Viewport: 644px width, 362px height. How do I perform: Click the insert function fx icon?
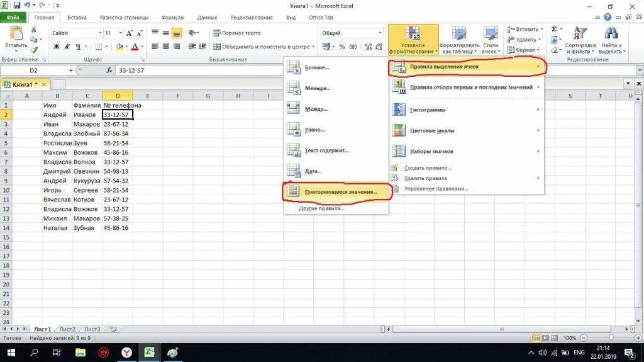click(109, 71)
